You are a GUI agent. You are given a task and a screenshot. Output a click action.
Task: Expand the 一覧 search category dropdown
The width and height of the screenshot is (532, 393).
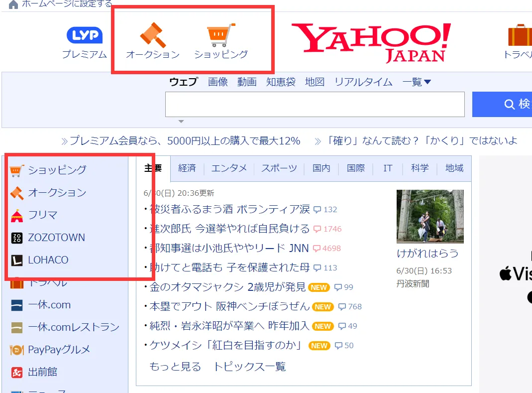pyautogui.click(x=417, y=82)
